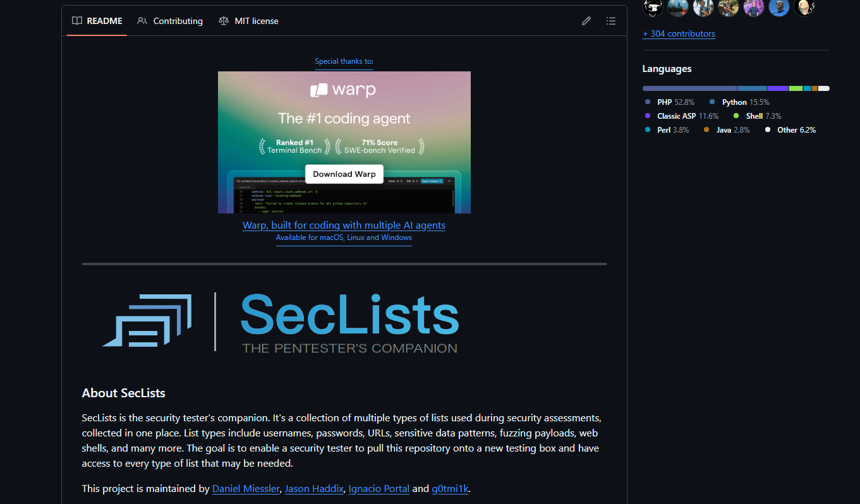860x504 pixels.
Task: Click the purple Classic ASP bar segment
Action: pyautogui.click(x=778, y=88)
